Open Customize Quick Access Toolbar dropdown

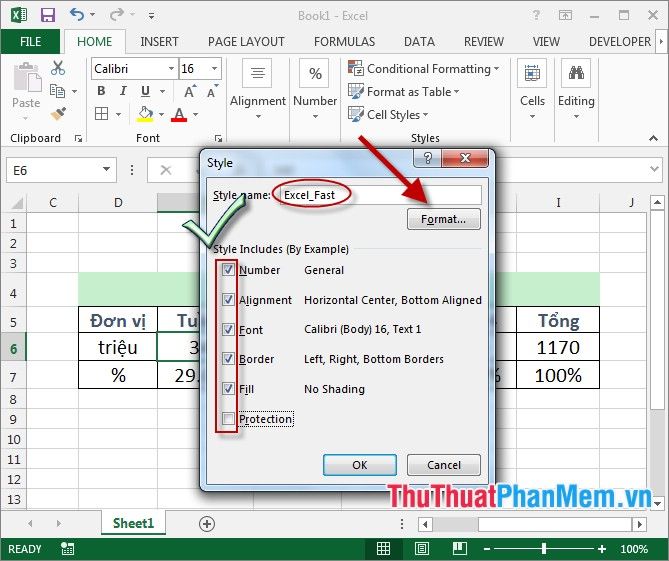[151, 16]
